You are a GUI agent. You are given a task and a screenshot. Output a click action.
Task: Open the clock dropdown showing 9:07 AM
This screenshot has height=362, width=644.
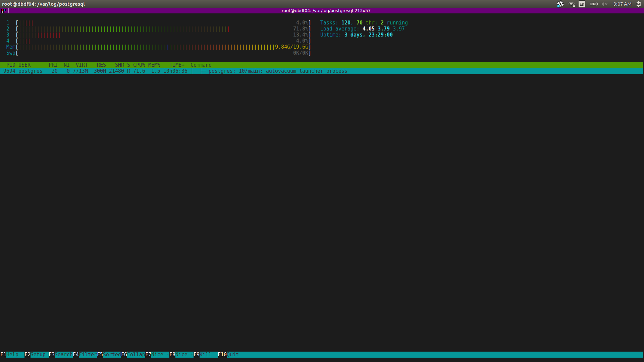pyautogui.click(x=623, y=4)
